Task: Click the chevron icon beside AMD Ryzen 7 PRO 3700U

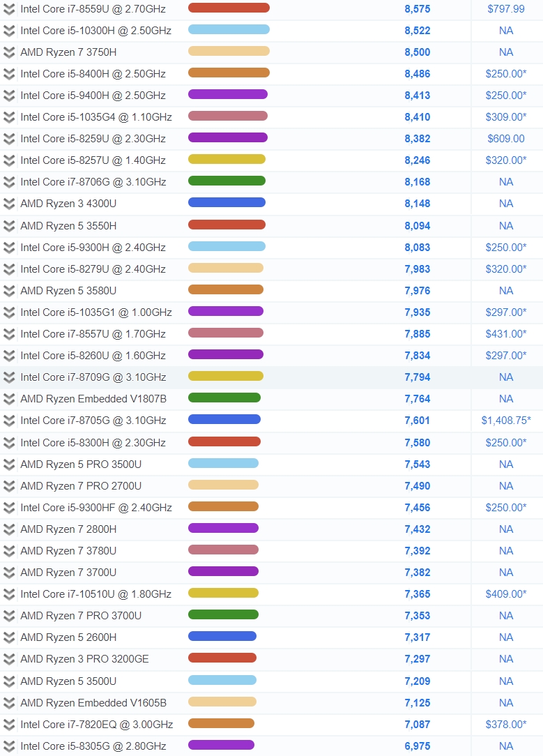Action: [x=9, y=617]
